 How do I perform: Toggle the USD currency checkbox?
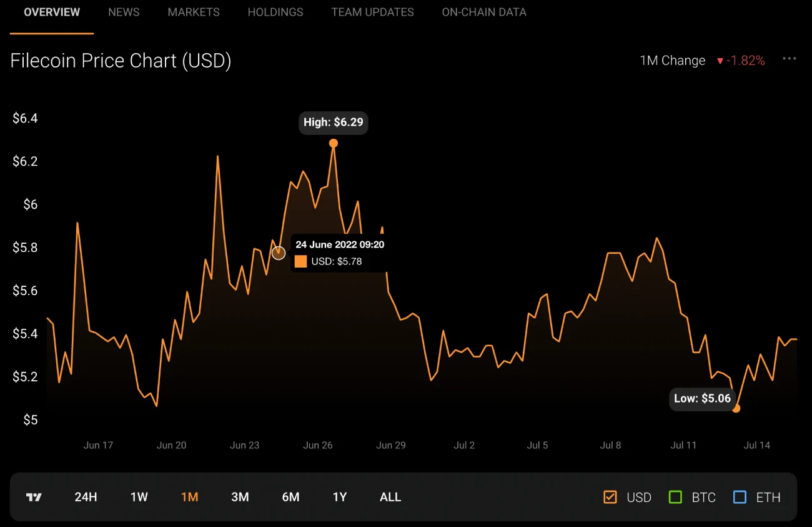tap(610, 498)
